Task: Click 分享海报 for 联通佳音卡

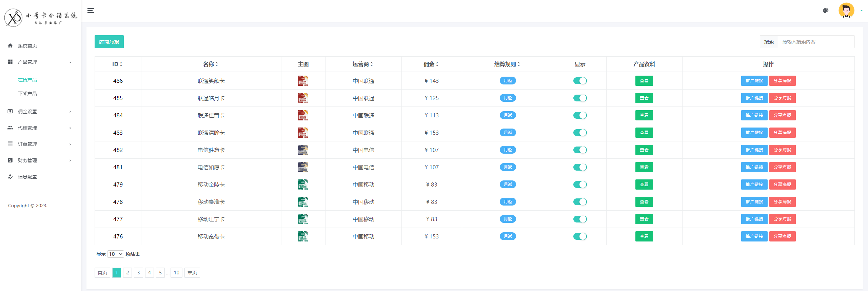Action: coord(782,115)
